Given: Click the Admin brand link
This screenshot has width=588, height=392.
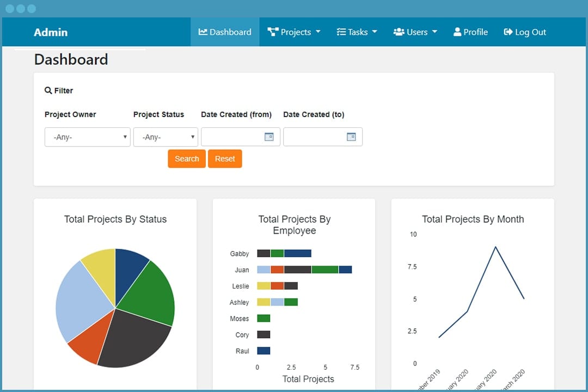Looking at the screenshot, I should pyautogui.click(x=50, y=32).
